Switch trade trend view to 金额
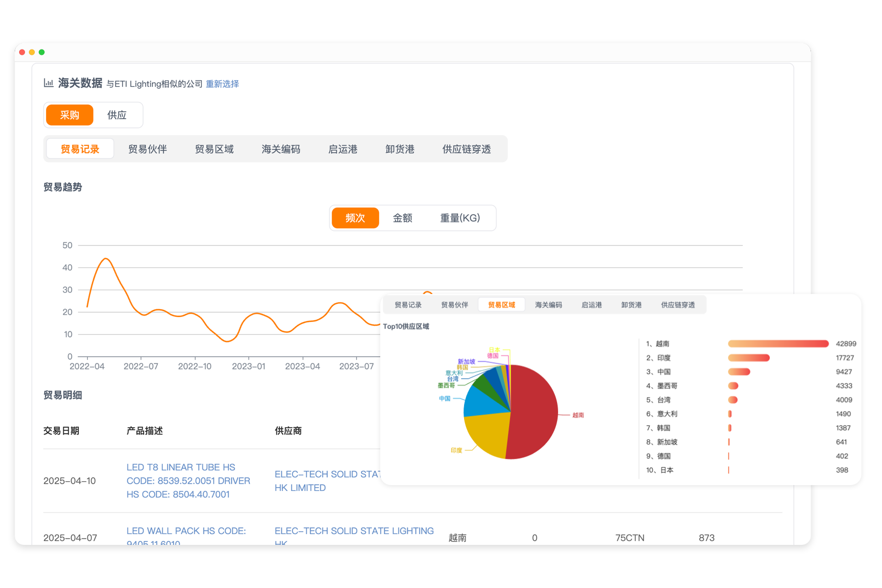 (403, 218)
